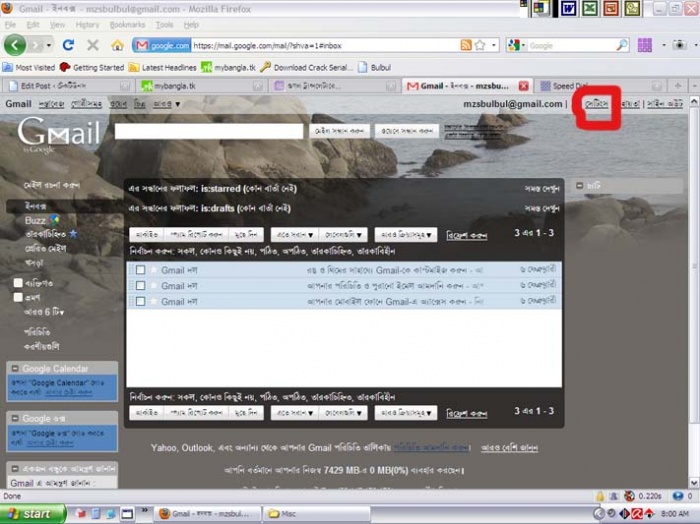This screenshot has width=700, height=524.
Task: Click the camera icon in navigation toolbar
Action: 679,45
